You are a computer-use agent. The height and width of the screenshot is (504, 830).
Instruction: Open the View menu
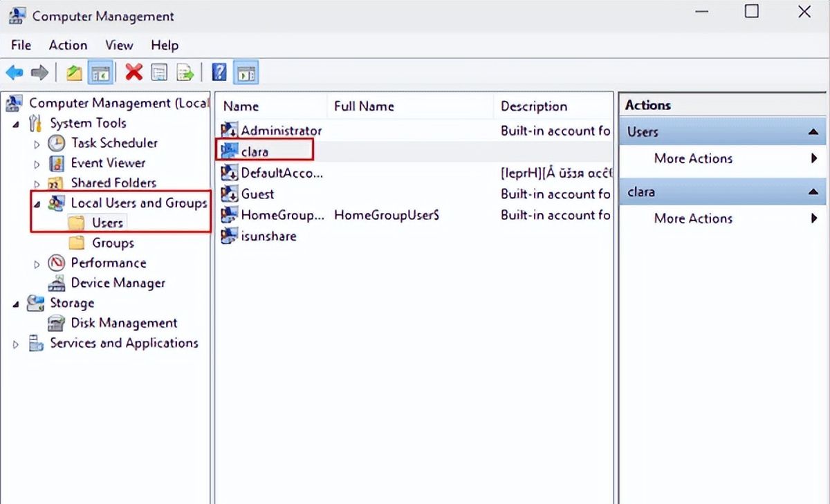119,45
